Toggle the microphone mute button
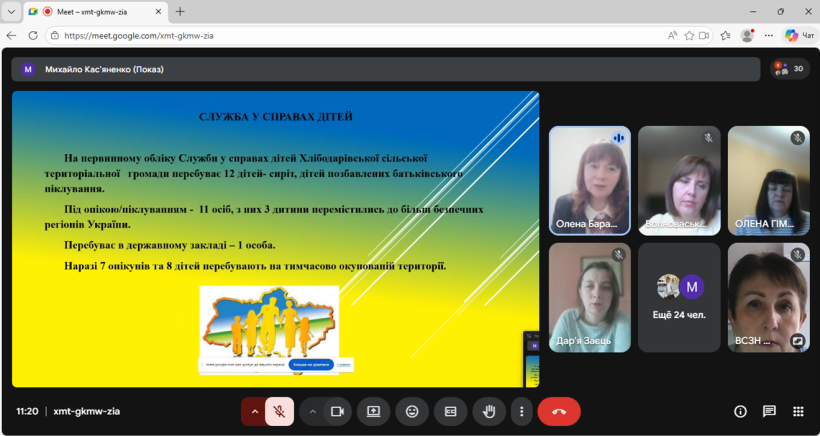Image resolution: width=820 pixels, height=436 pixels. point(279,411)
